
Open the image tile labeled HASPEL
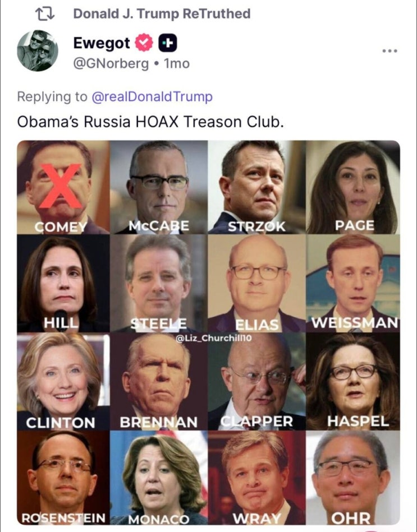point(354,381)
